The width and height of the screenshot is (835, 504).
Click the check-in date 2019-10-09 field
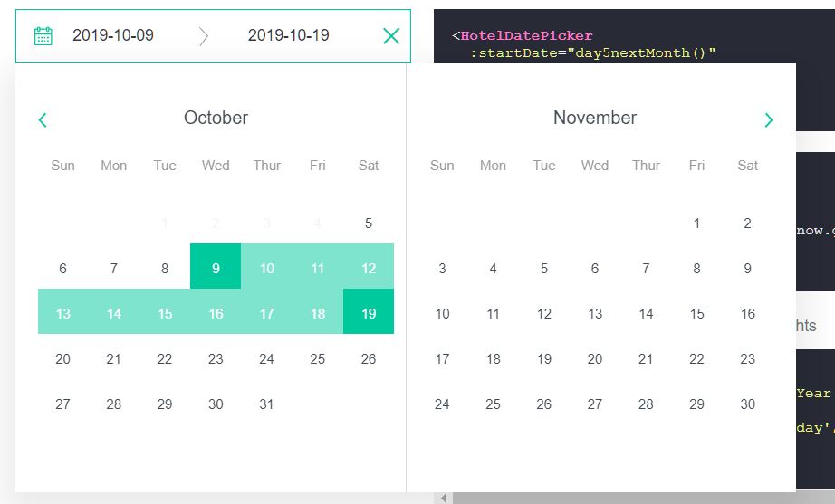coord(113,35)
